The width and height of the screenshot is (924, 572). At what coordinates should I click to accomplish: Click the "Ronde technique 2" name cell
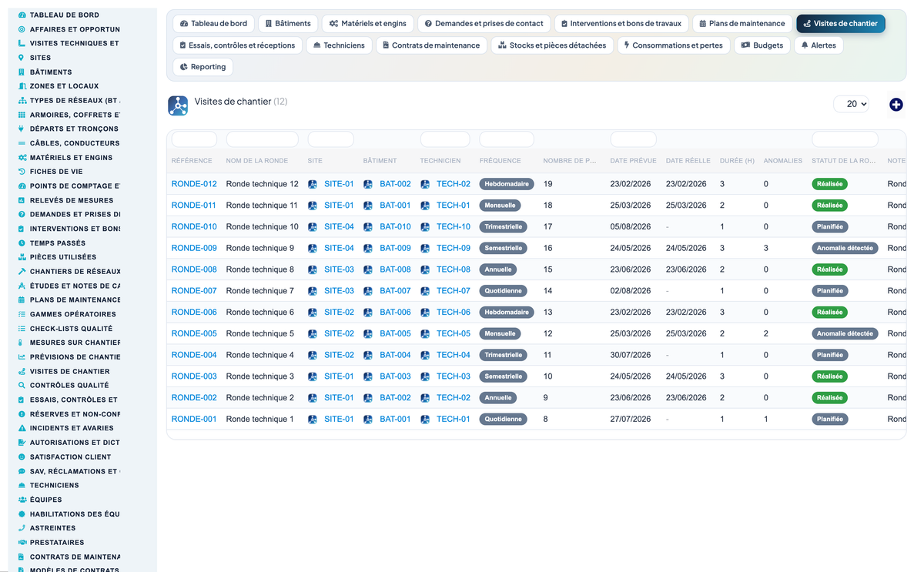point(260,398)
